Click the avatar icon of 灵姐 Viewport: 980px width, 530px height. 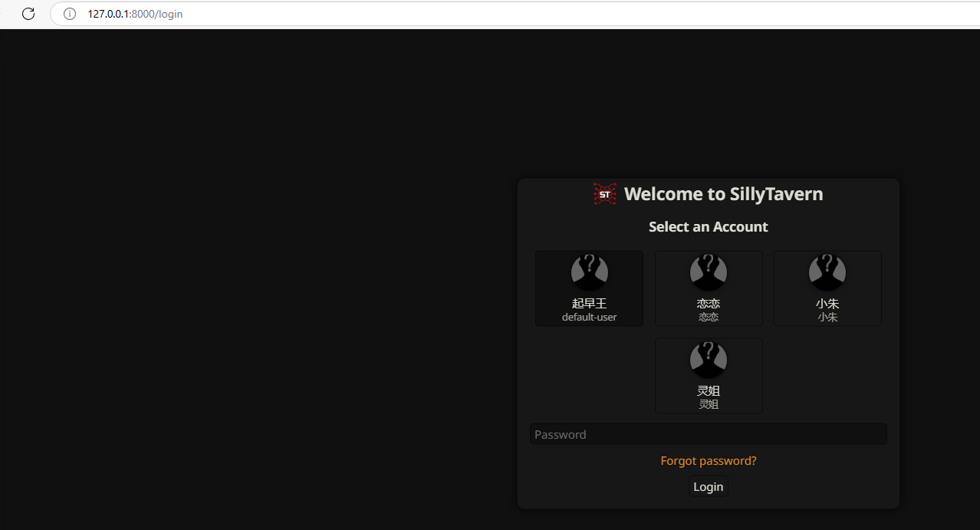[709, 360]
